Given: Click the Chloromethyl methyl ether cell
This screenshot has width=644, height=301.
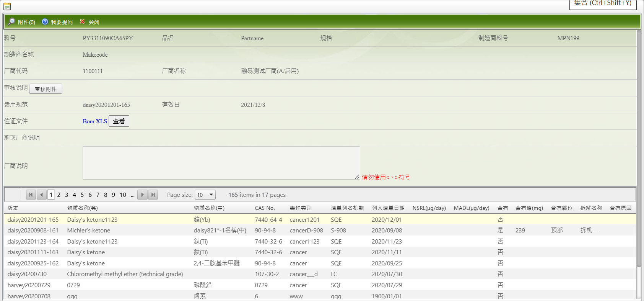Looking at the screenshot, I should [x=125, y=274].
